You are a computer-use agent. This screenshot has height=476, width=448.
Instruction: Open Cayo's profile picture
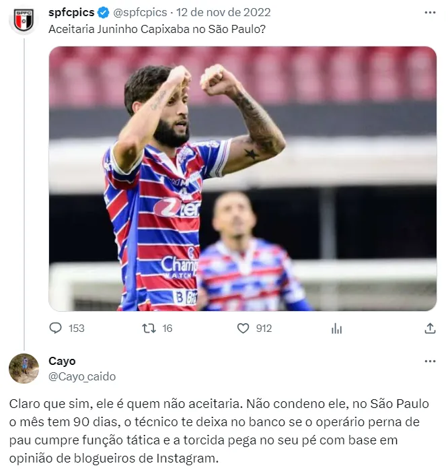24,368
